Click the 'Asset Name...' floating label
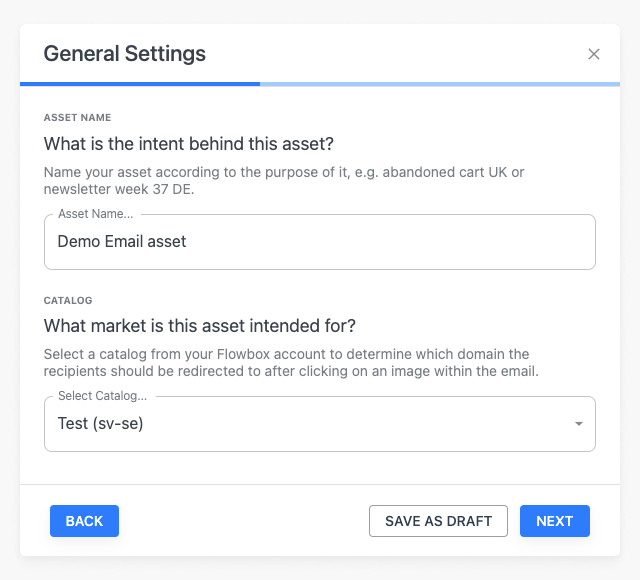This screenshot has width=640, height=580. click(95, 214)
